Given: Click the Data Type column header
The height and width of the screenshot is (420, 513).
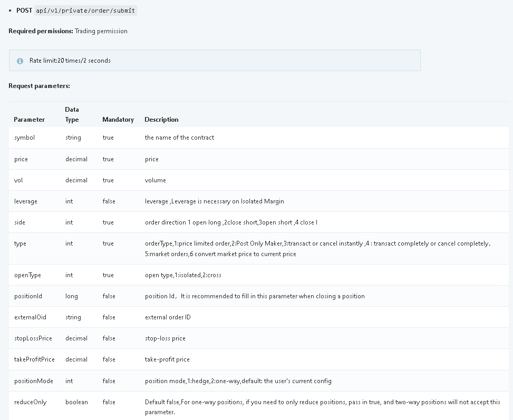Looking at the screenshot, I should click(x=72, y=114).
